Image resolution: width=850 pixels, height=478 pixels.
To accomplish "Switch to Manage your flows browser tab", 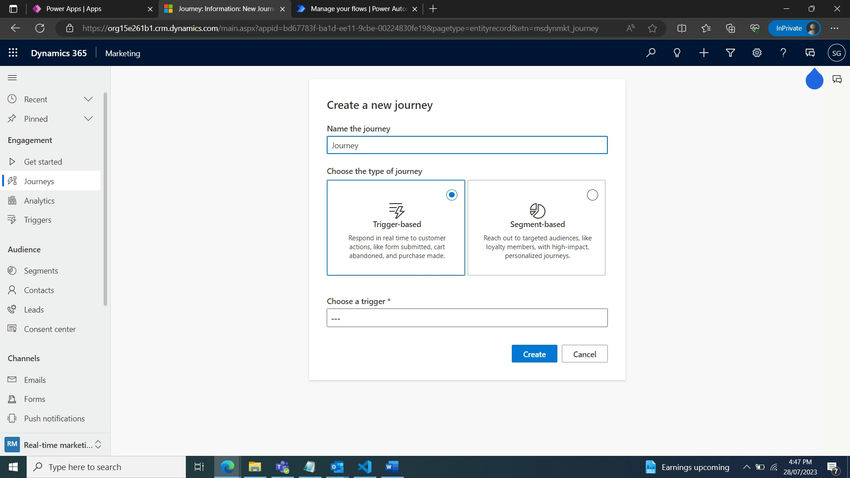I will 358,9.
